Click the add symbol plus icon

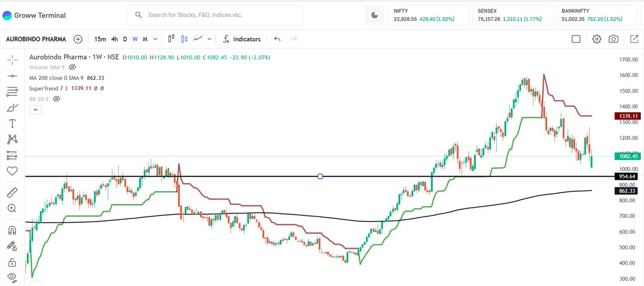(78, 39)
